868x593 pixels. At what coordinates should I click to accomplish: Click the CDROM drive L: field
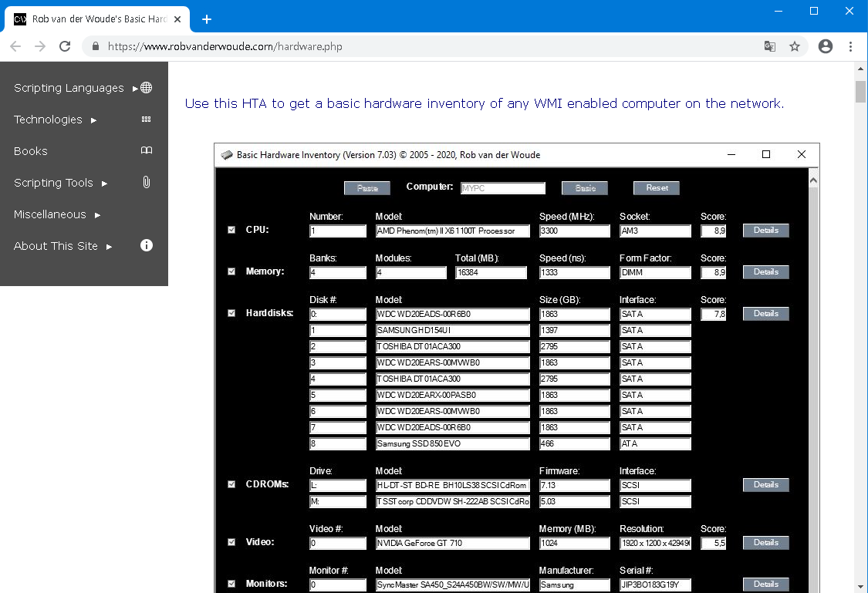click(x=338, y=485)
